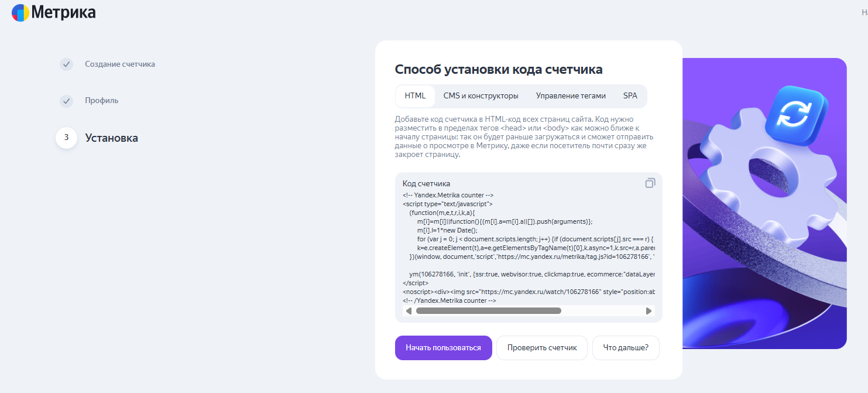Click the Установка step label
This screenshot has height=393, width=868.
click(112, 138)
